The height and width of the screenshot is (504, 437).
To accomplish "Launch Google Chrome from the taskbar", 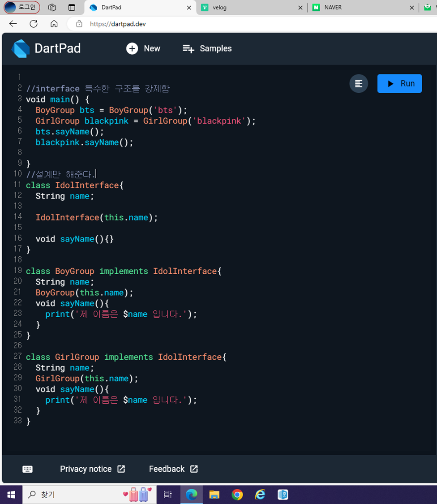I will click(237, 495).
